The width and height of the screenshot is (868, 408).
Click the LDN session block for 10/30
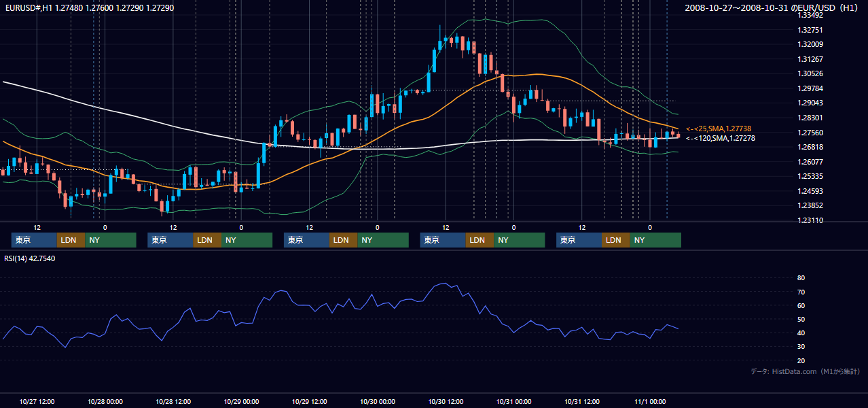pyautogui.click(x=480, y=240)
